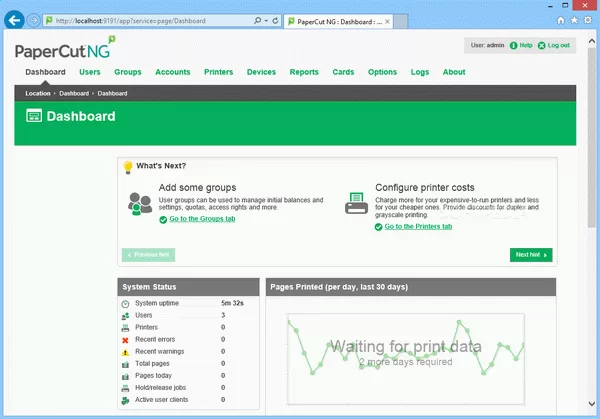Click the search magnifier in address bar
Viewport: 600px width, 419px height.
point(258,20)
